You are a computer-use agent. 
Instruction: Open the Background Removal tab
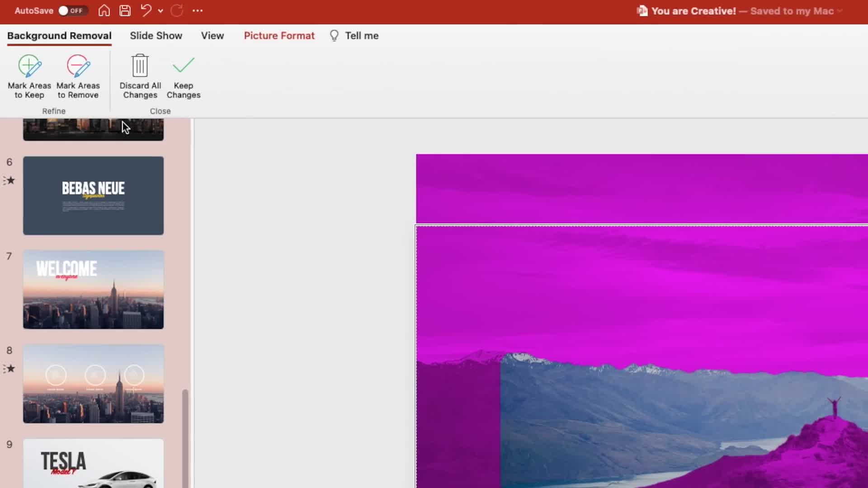[x=59, y=36]
